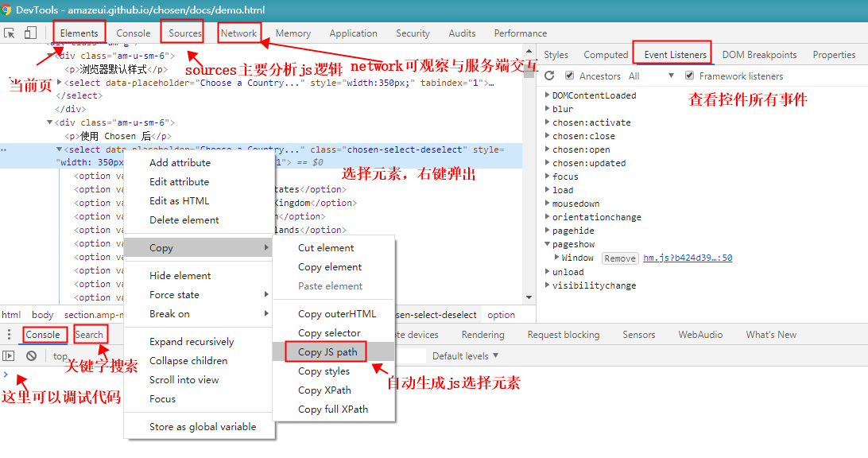Switch to the Styles pane
Screen dimensions: 868x458
[556, 55]
